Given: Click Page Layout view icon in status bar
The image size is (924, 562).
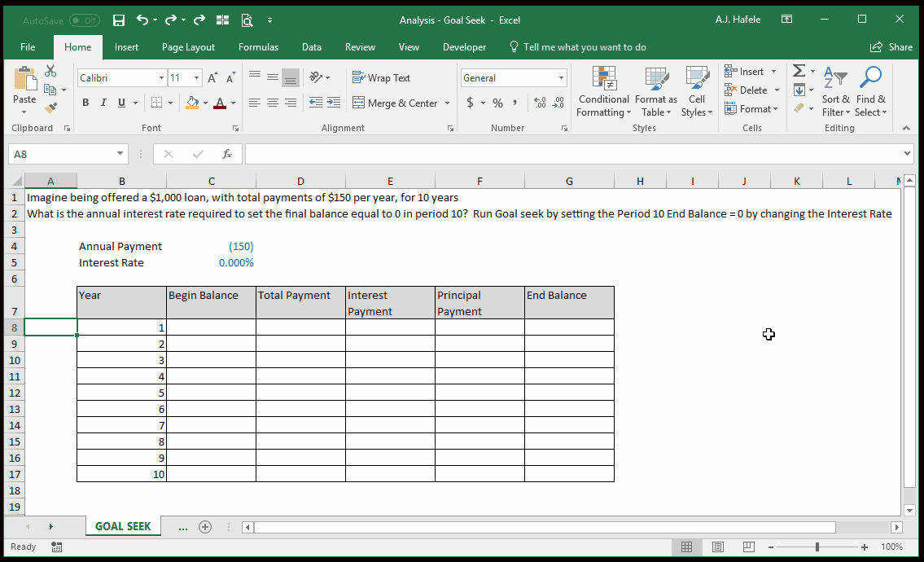Looking at the screenshot, I should pyautogui.click(x=718, y=547).
